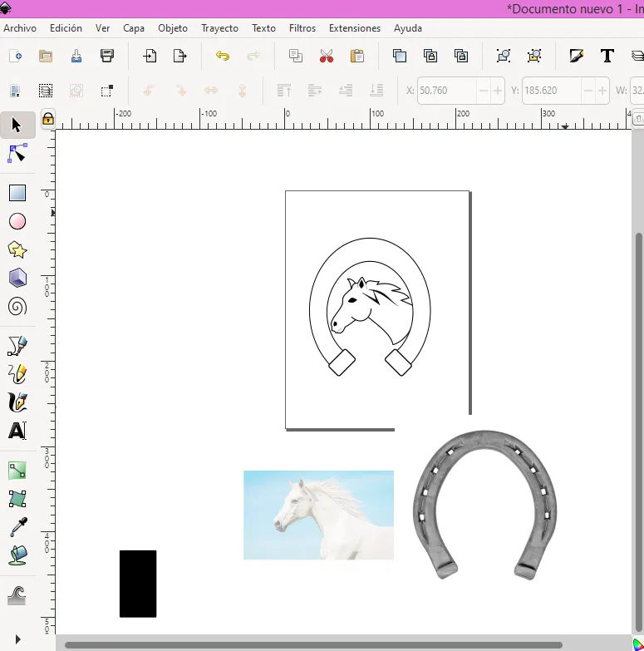Select the Gradient tool
Screen dimensions: 644x651
[x=17, y=471]
